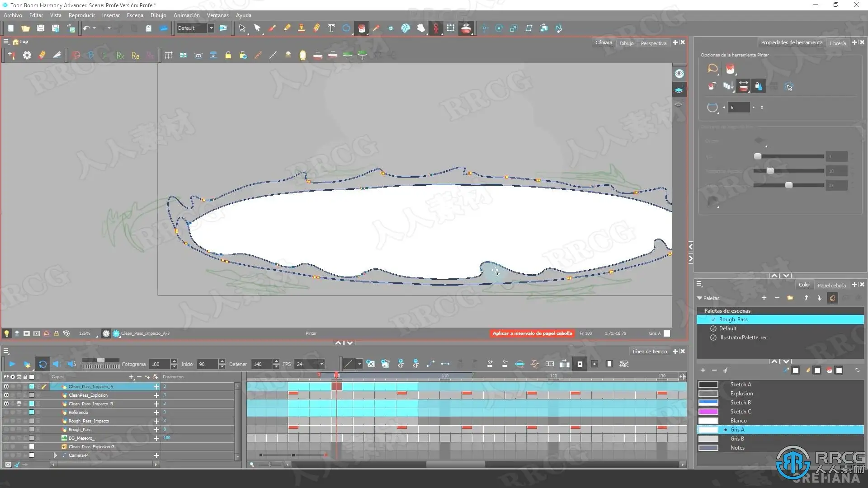The image size is (868, 488).
Task: Open the FPS dropdown arrow
Action: [x=321, y=364]
